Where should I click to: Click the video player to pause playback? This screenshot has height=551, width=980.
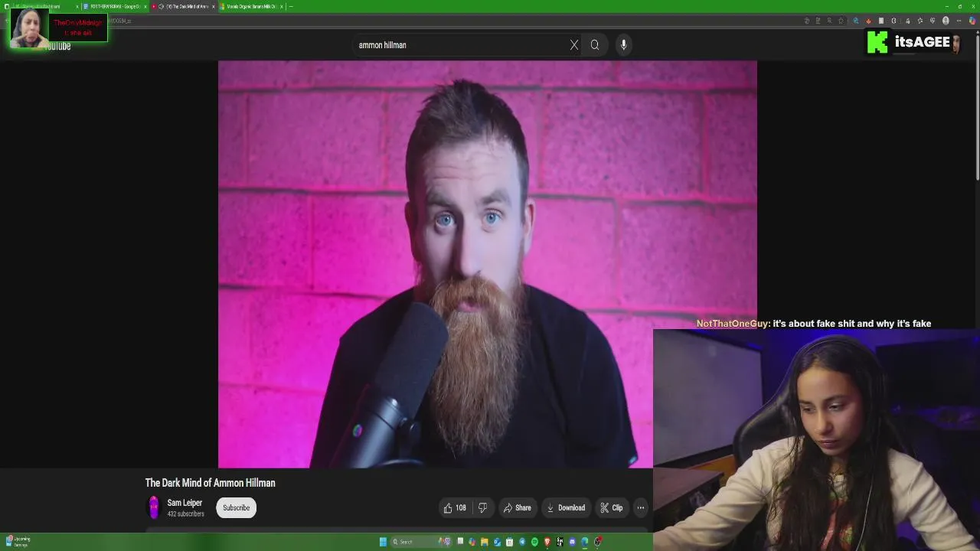pyautogui.click(x=487, y=264)
